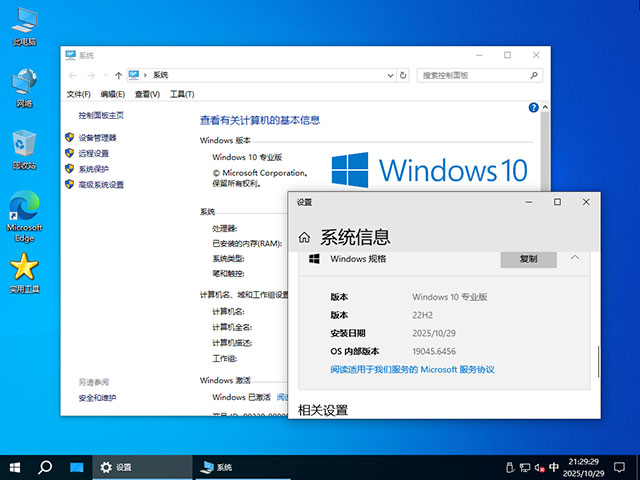Viewport: 640px width, 480px height.
Task: Click the address bar dropdown chevron
Action: 390,76
